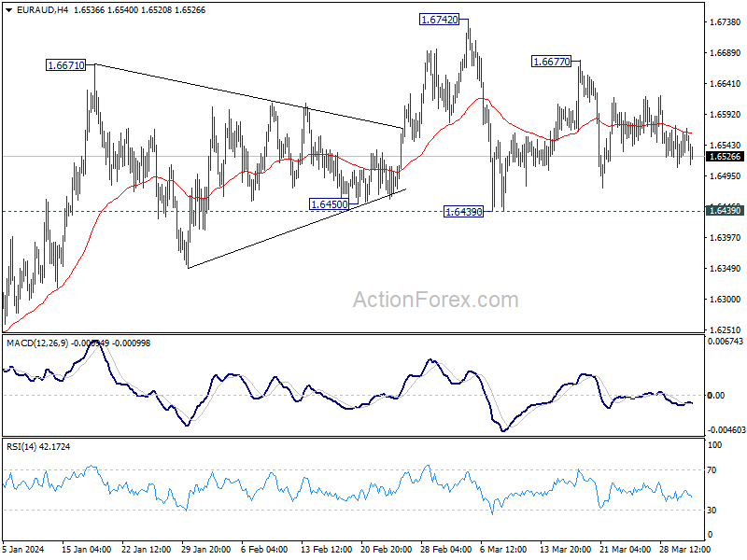This screenshot has width=747, height=560.
Task: Click the 1.66890 price axis value
Action: pos(726,53)
